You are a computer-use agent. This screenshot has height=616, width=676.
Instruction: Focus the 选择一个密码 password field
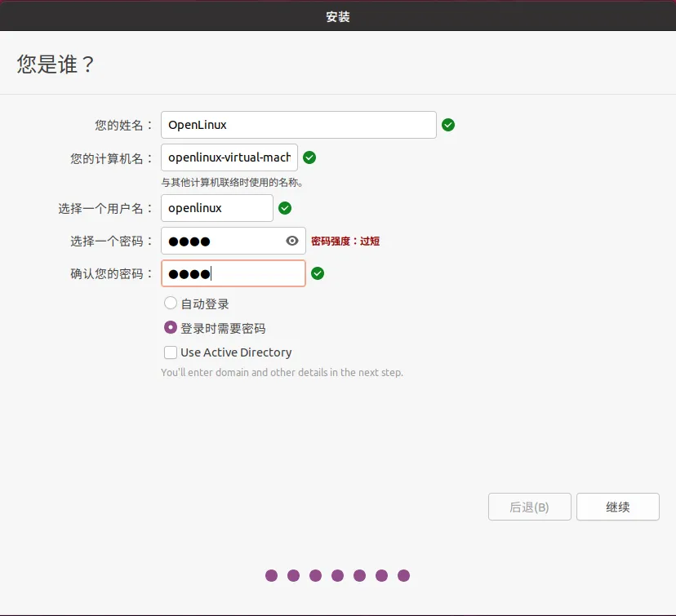pyautogui.click(x=233, y=241)
